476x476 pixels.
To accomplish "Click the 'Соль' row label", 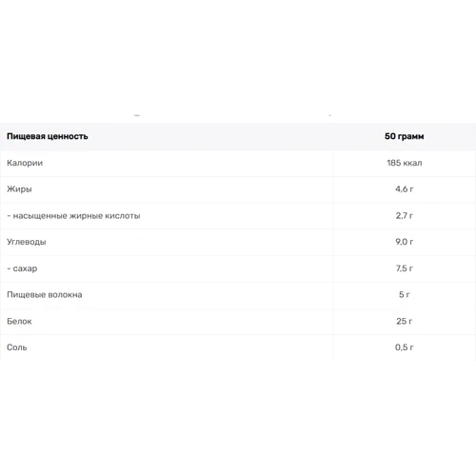I will click(x=17, y=347).
